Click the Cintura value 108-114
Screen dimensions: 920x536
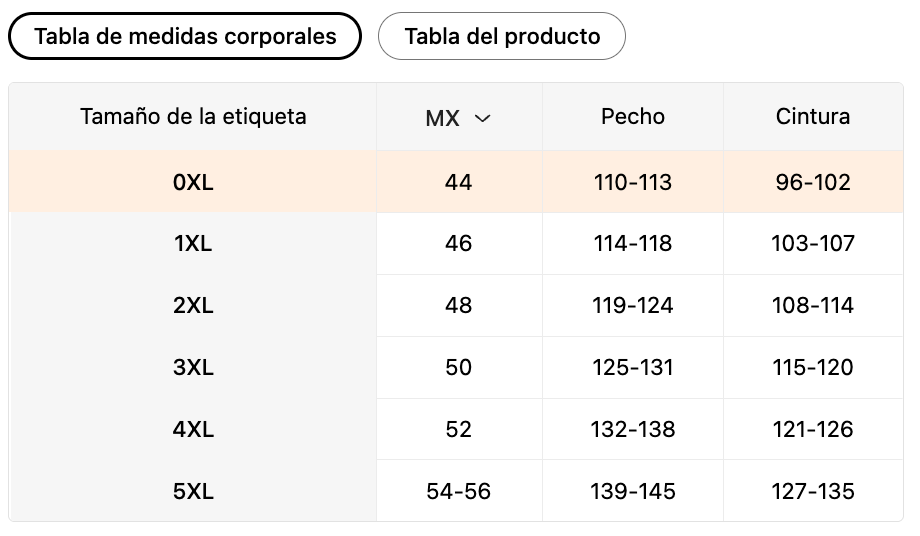[x=813, y=306]
